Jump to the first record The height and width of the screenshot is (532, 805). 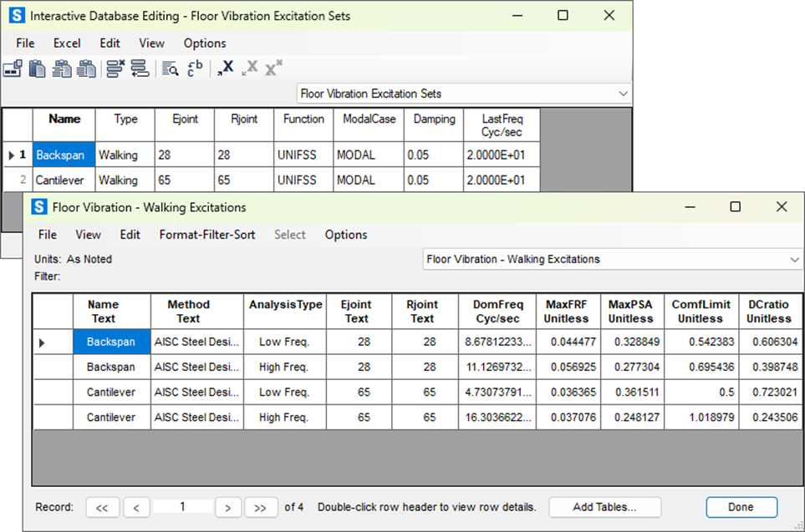(x=101, y=507)
